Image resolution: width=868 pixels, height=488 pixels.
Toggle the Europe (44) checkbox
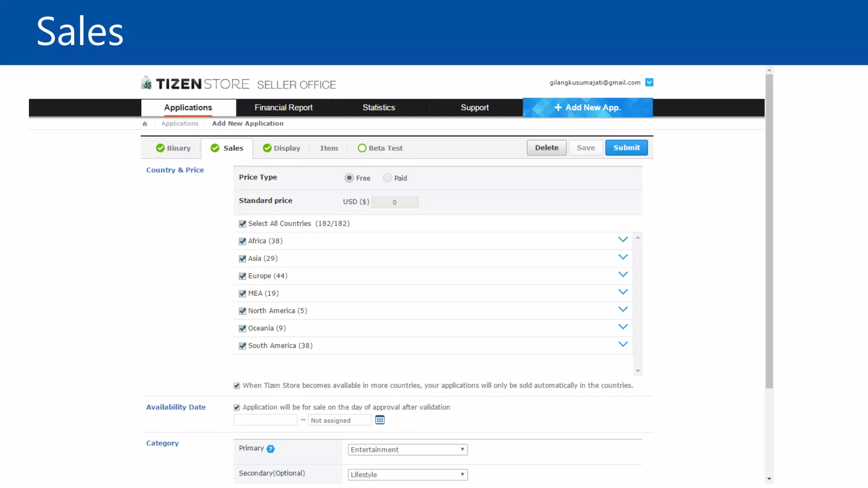point(242,276)
